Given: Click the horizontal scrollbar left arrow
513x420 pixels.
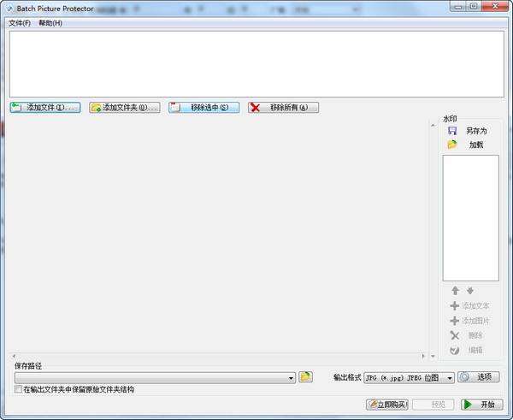Looking at the screenshot, I should (14, 356).
